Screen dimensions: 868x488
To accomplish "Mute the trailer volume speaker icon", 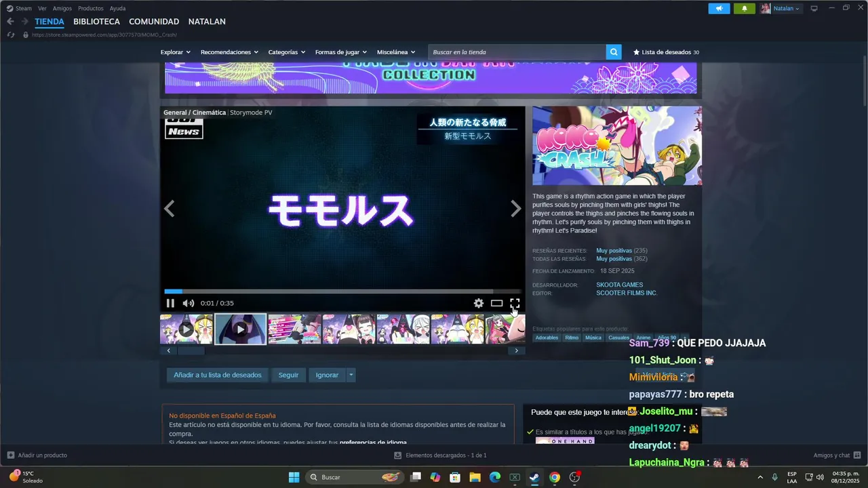I will pos(189,303).
